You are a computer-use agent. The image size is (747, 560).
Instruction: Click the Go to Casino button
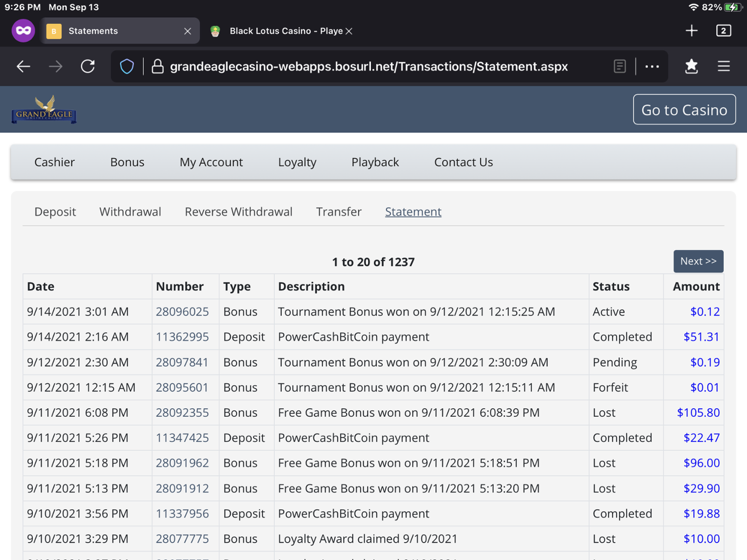coord(684,110)
